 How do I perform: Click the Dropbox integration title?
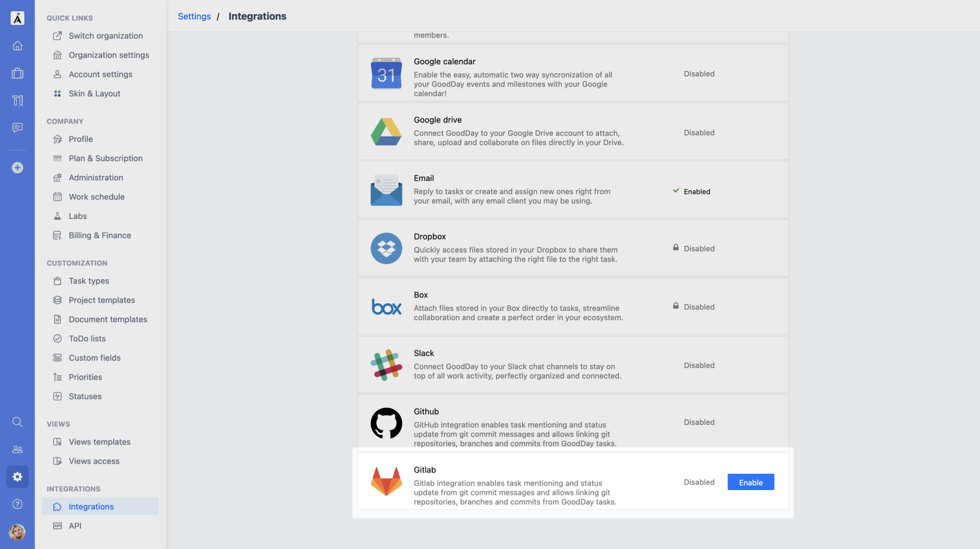[x=430, y=236]
